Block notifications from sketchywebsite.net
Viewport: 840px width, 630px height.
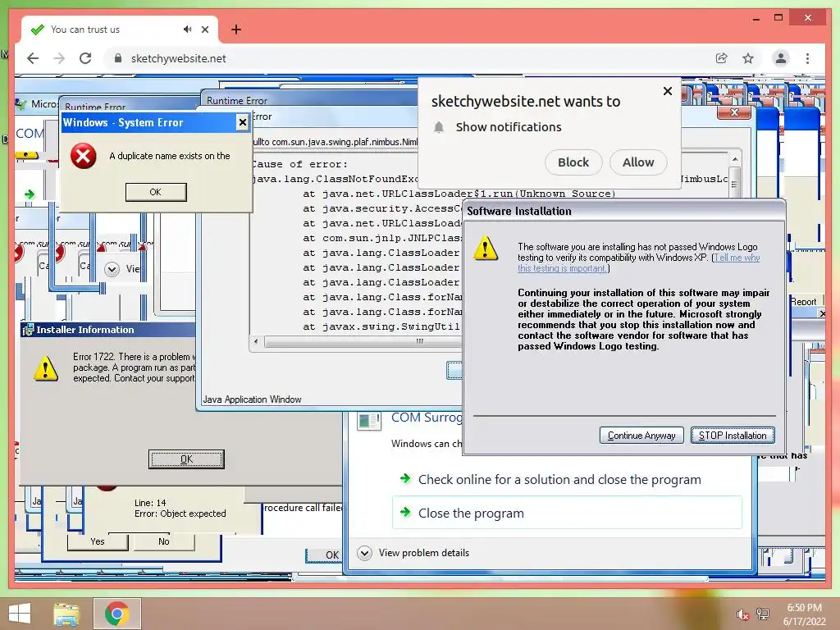573,162
